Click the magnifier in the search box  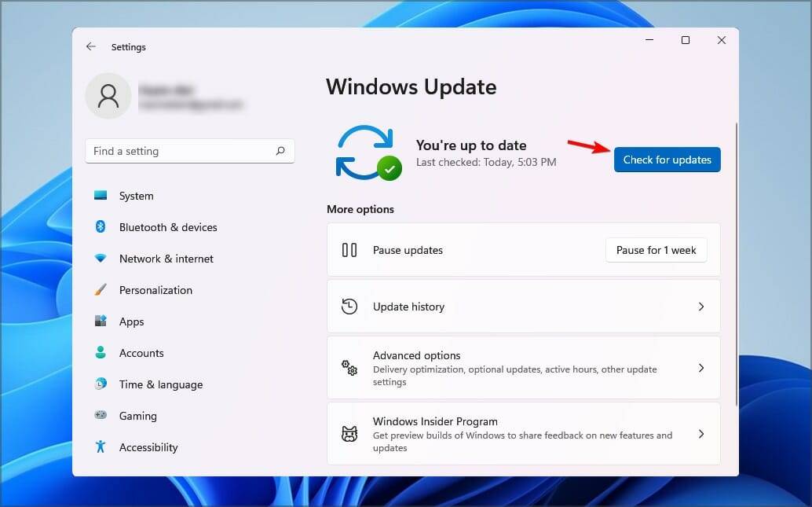click(280, 151)
